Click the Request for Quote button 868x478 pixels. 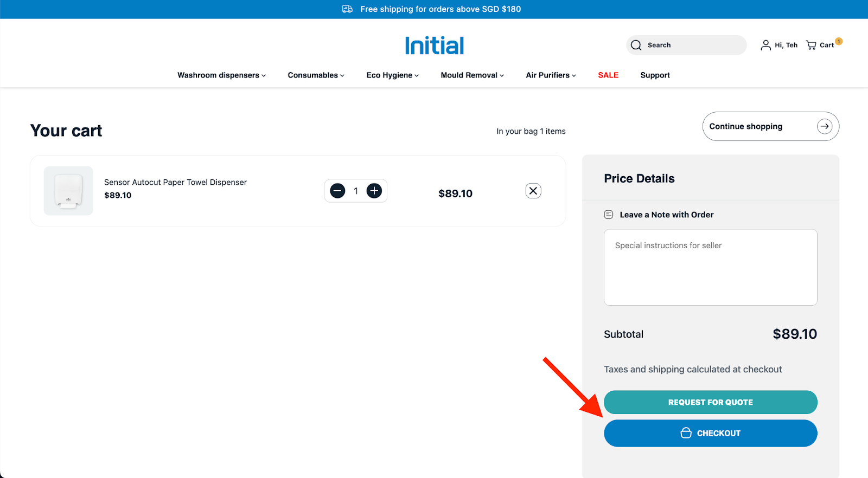click(711, 402)
